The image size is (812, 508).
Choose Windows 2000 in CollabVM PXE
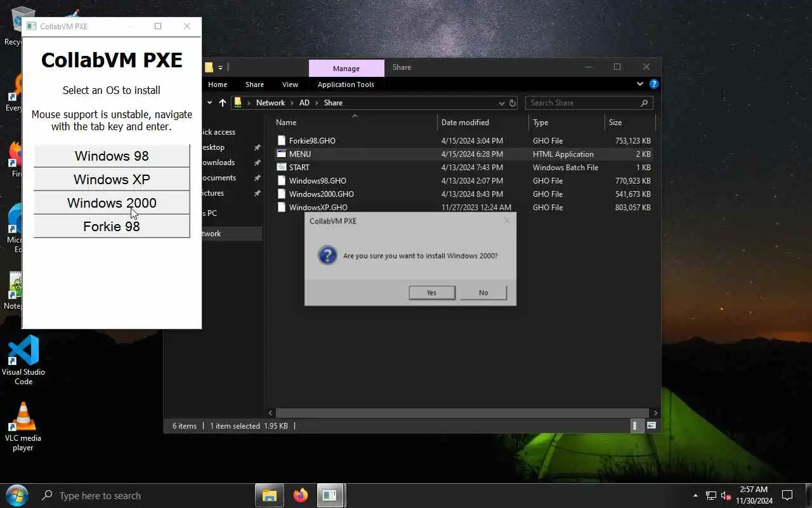[112, 203]
